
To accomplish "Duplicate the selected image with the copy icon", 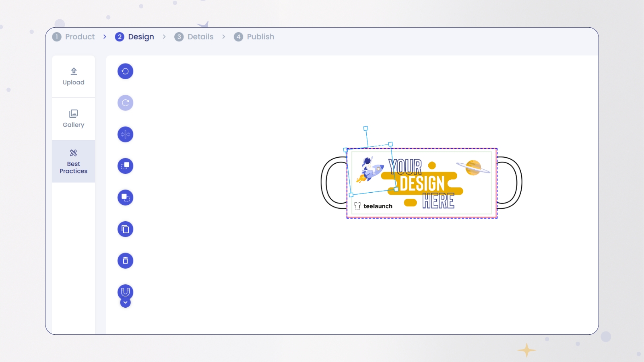I will [125, 229].
